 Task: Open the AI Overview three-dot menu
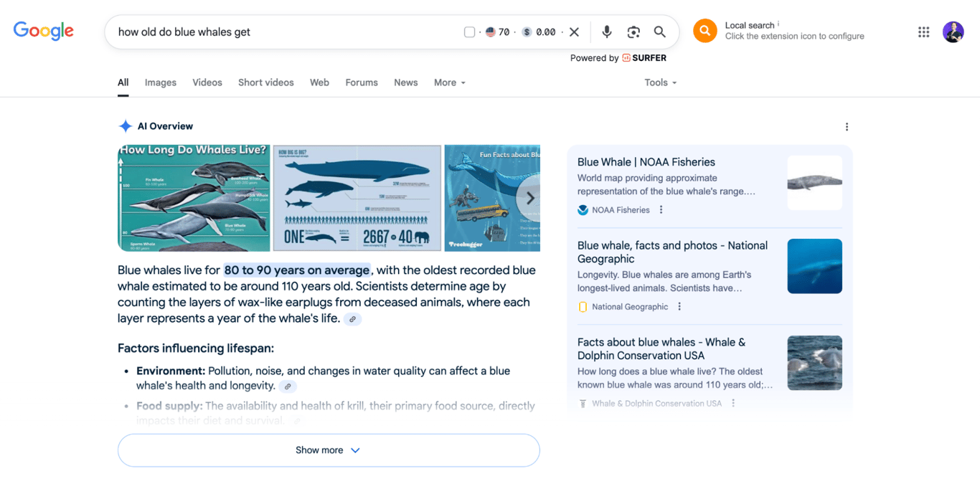pos(847,126)
